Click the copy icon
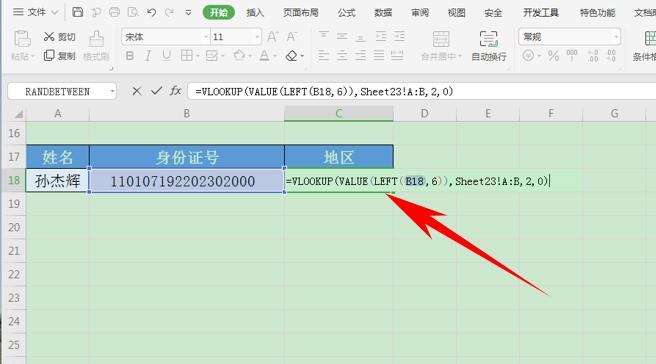 [49, 55]
